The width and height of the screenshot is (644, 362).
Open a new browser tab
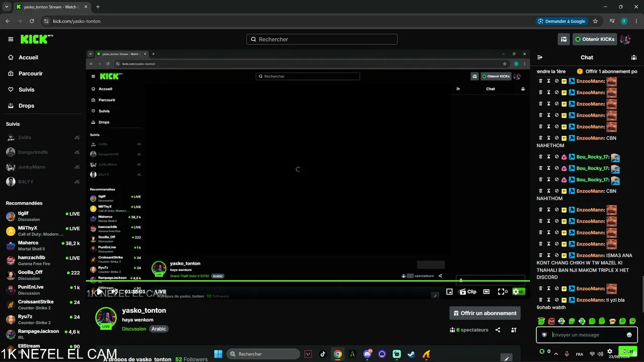pos(98,7)
